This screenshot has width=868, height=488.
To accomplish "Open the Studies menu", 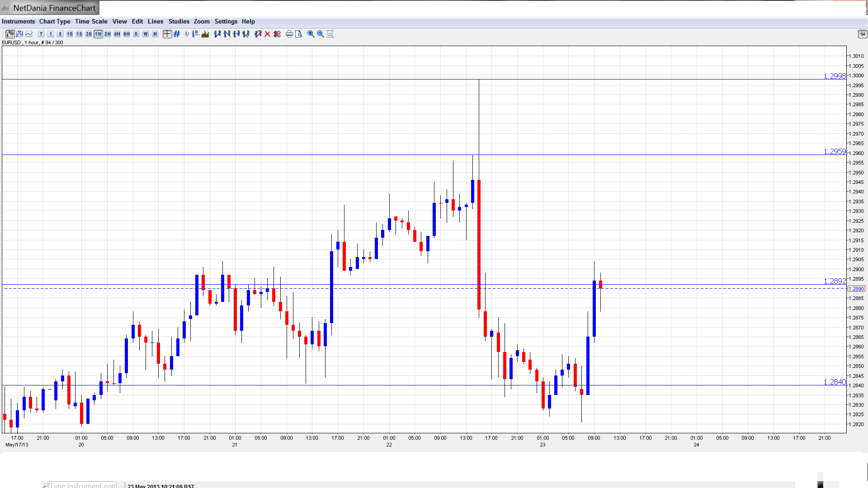I will point(179,21).
